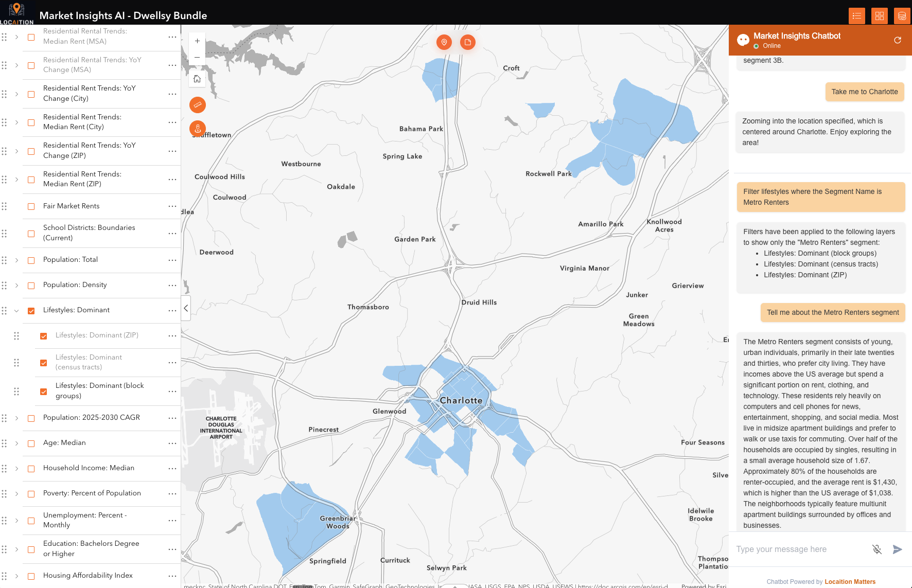Viewport: 912px width, 588px height.
Task: Select 'Filter lifestyles' Metro Renters message
Action: [x=821, y=197]
